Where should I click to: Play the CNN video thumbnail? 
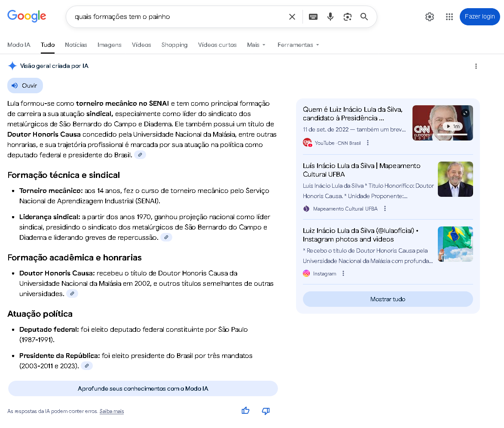(x=452, y=126)
